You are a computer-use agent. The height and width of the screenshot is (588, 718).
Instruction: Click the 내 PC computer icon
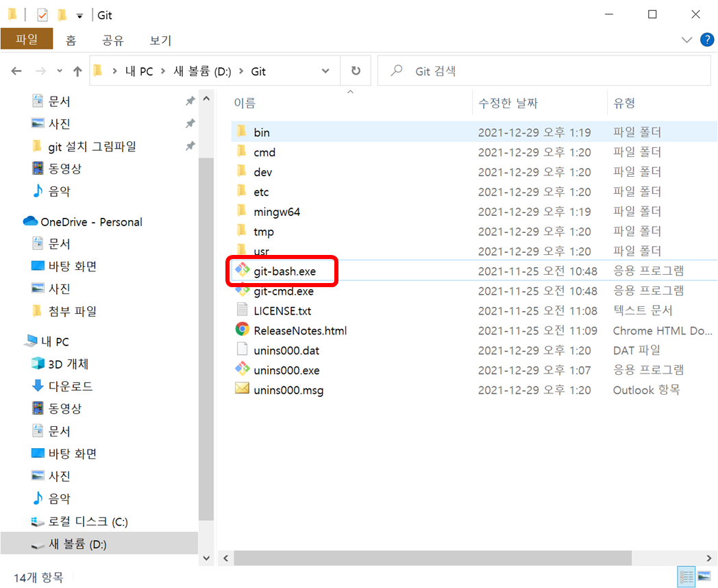[31, 341]
